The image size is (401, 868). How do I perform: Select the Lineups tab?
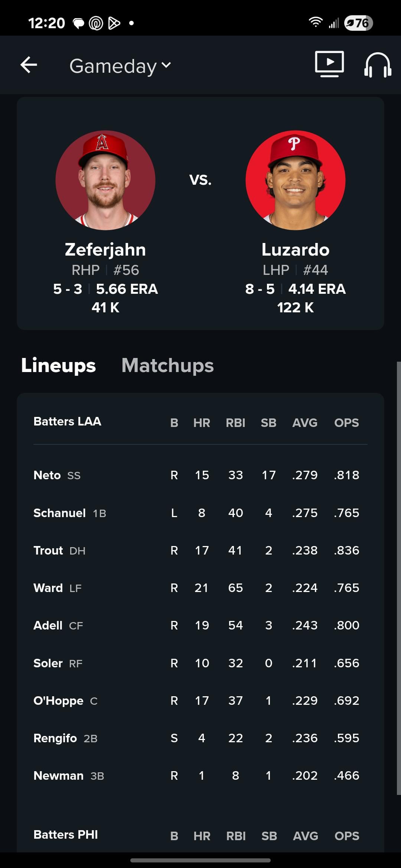tap(58, 365)
